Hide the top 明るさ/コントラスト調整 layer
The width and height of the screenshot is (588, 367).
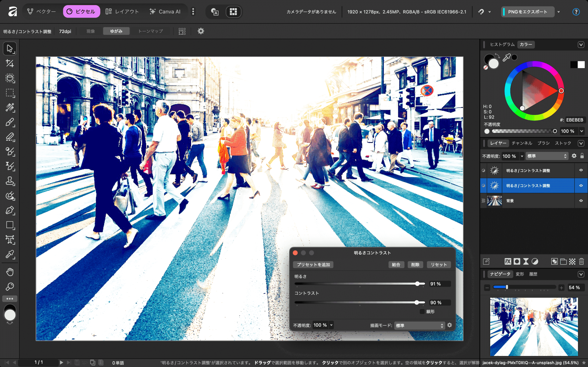[581, 170]
